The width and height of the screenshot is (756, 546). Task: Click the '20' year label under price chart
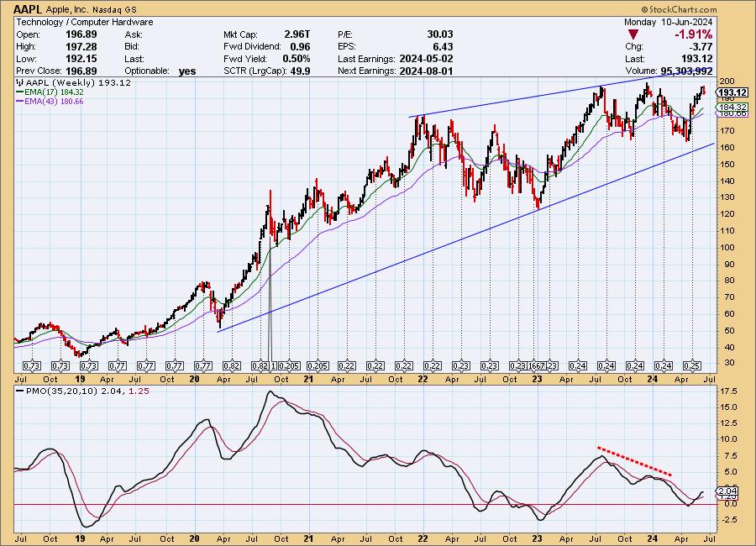pos(194,379)
